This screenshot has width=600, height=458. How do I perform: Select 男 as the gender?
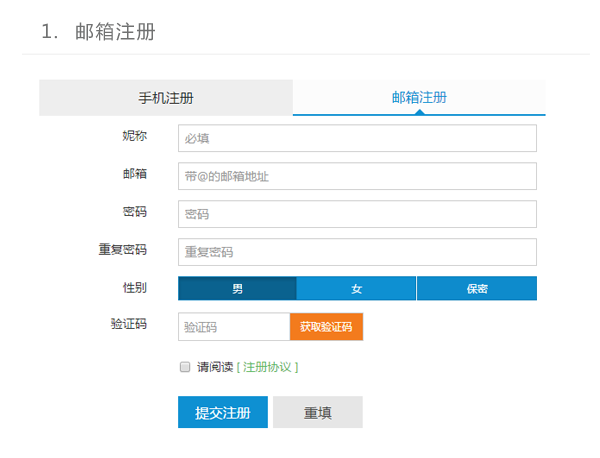coord(237,289)
